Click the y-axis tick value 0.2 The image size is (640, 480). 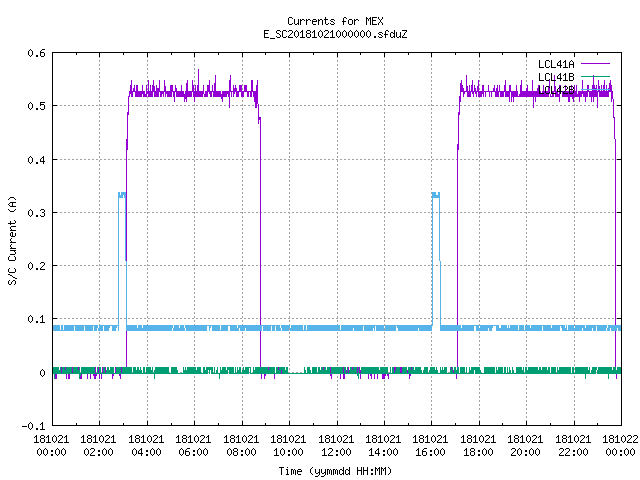(36, 266)
